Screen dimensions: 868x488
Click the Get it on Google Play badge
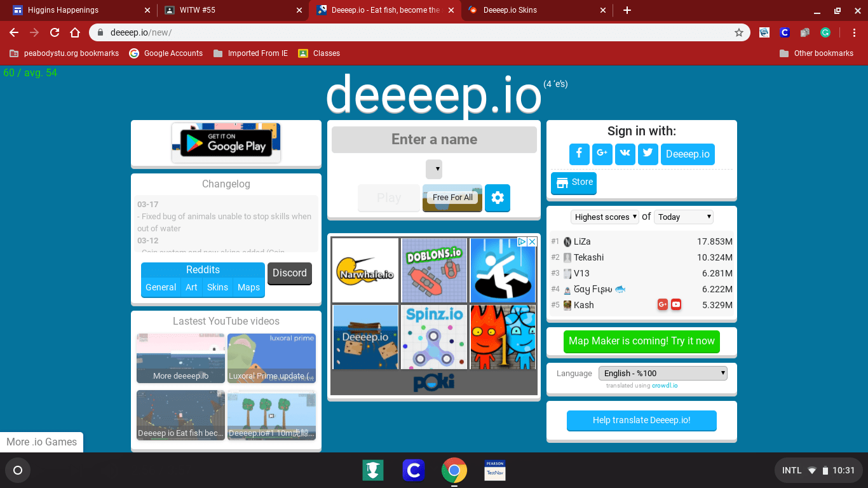tap(226, 143)
